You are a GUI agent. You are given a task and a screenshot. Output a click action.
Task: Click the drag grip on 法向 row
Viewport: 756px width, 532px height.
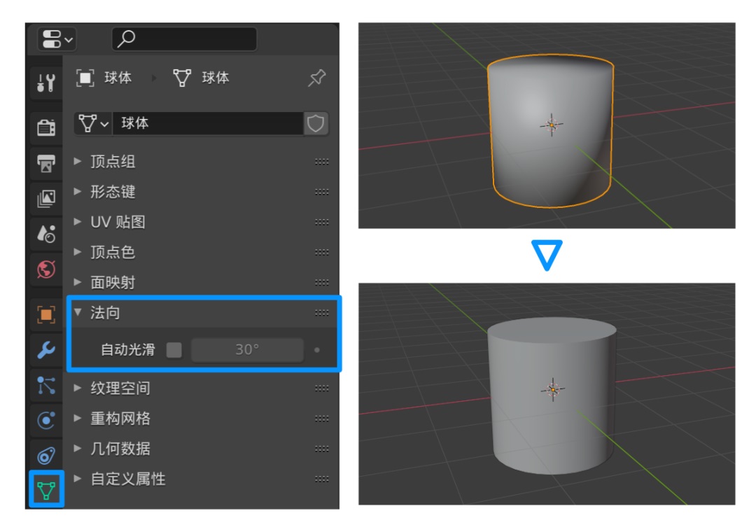(321, 313)
